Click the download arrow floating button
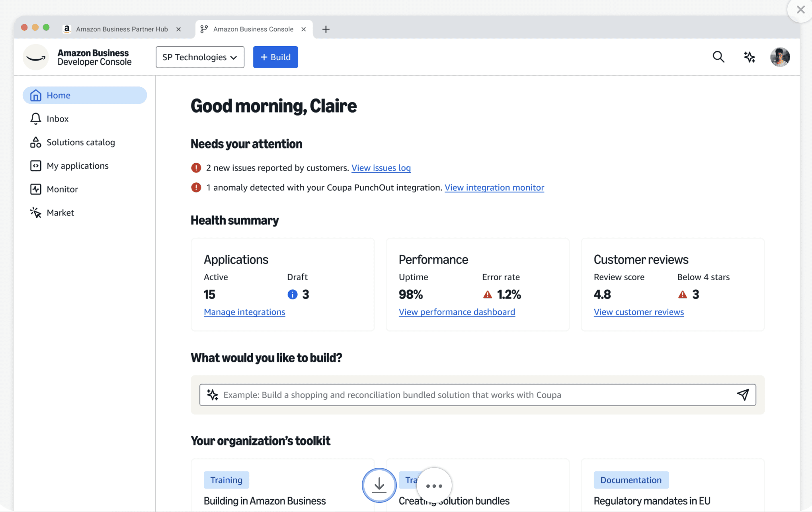 379,485
